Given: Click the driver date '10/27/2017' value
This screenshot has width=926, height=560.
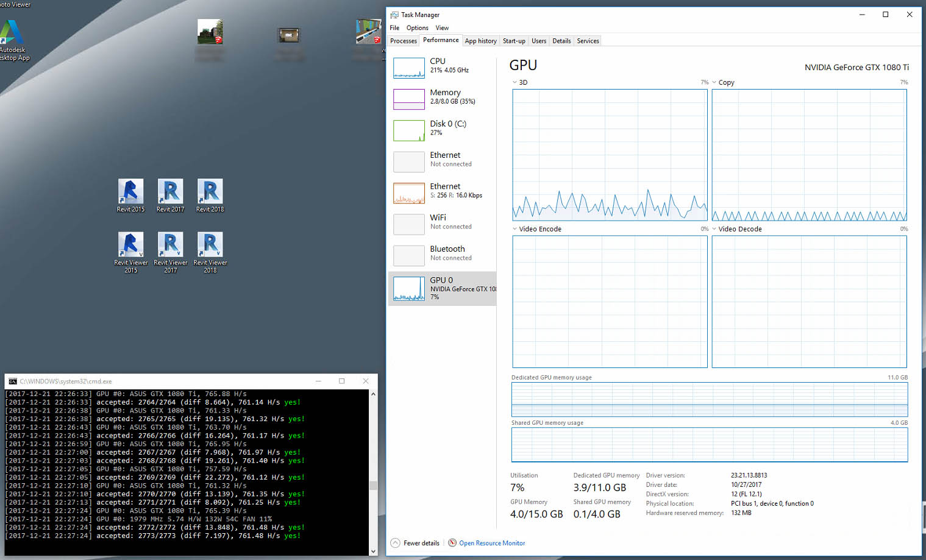Looking at the screenshot, I should (x=746, y=485).
